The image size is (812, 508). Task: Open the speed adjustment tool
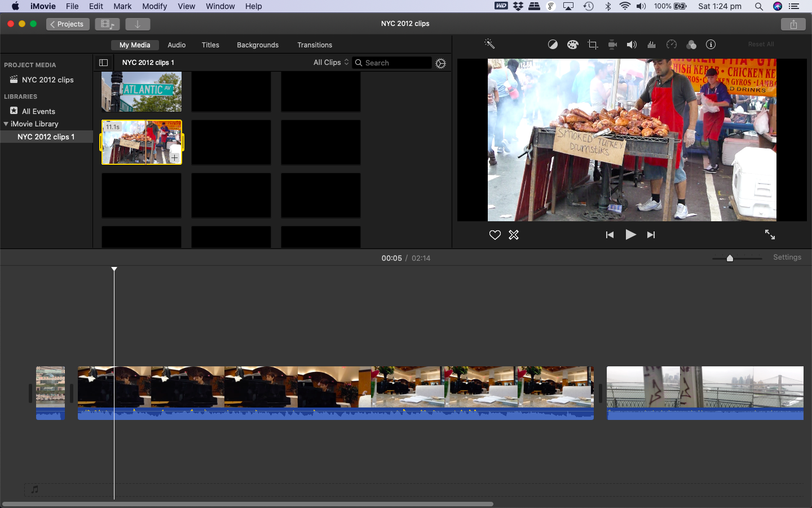[x=671, y=45]
